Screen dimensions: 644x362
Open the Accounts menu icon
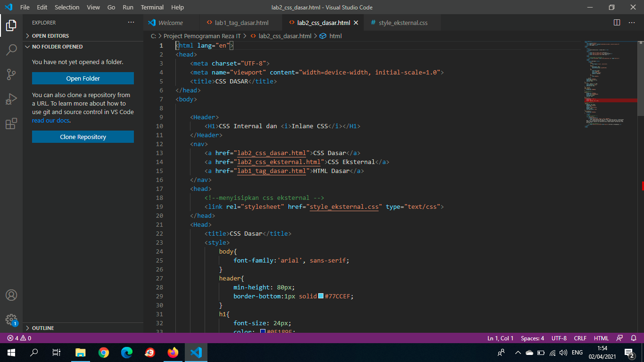click(x=11, y=295)
